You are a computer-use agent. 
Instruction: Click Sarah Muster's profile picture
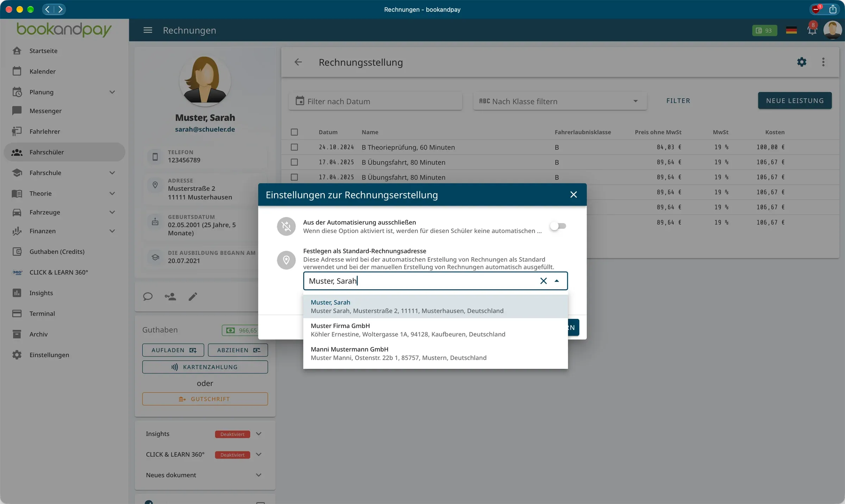tap(205, 80)
